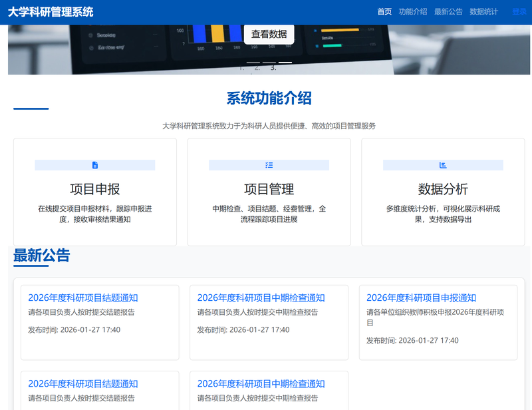Click the checklist icon above 项目管理

point(269,165)
